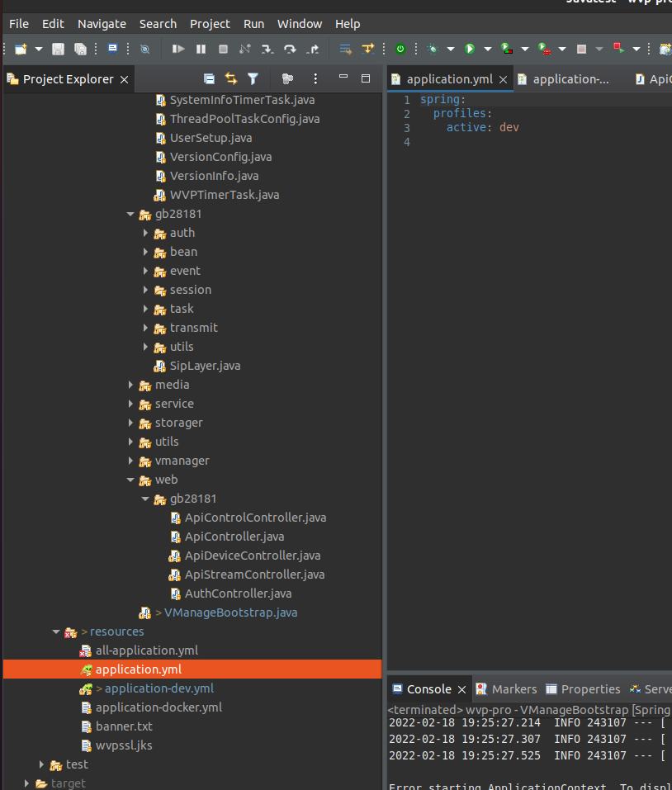Open the Run configurations dropdown arrow
The height and width of the screenshot is (790, 672).
click(488, 49)
